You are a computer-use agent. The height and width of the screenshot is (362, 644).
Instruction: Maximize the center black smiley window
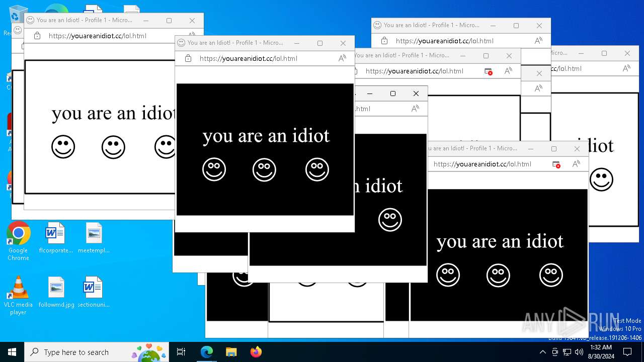tap(320, 43)
